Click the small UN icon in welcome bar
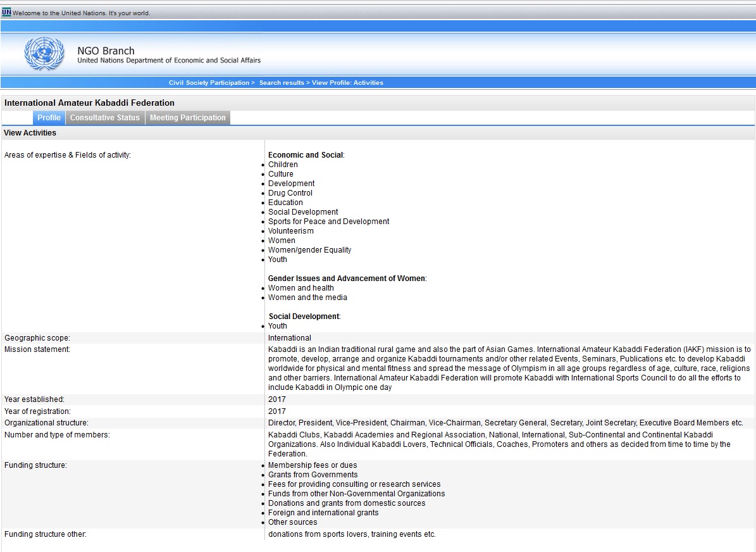This screenshot has width=756, height=552. (x=7, y=12)
